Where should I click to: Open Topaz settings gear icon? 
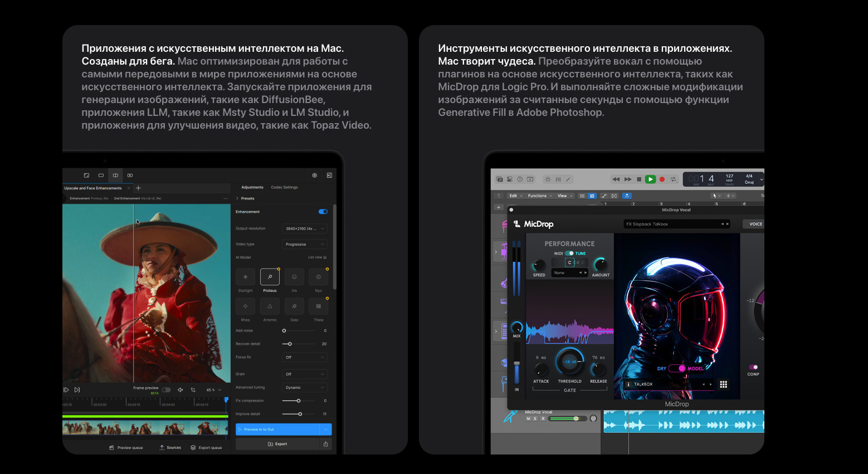315,175
